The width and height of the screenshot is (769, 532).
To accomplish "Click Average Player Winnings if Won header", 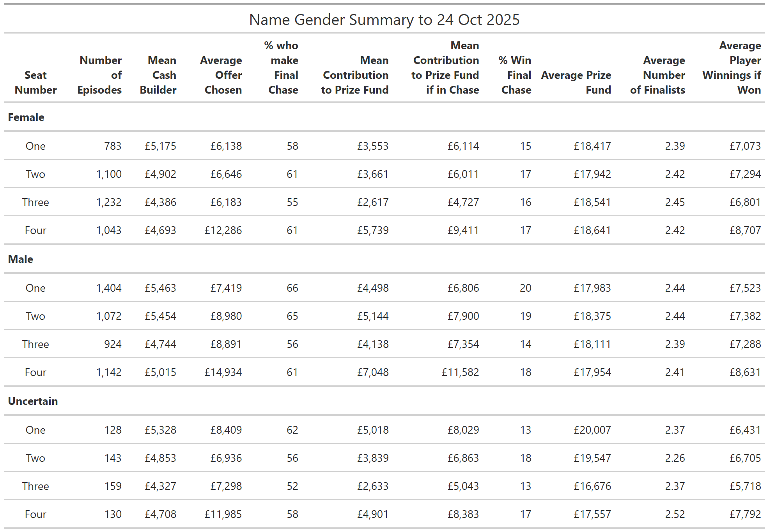I will click(732, 67).
